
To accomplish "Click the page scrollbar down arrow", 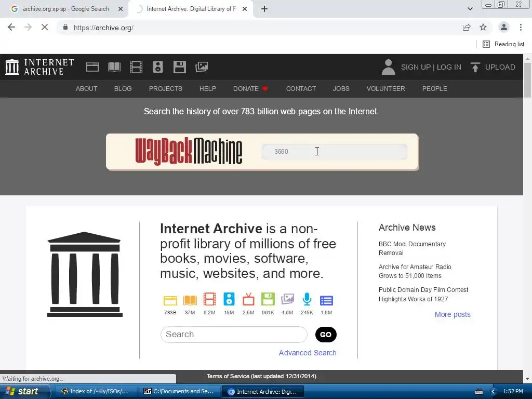I will tap(527, 379).
